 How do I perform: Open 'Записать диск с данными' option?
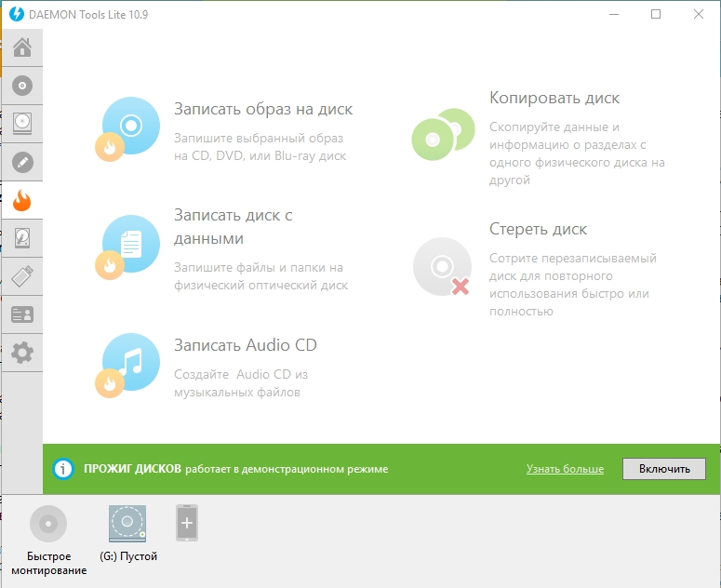(x=234, y=227)
